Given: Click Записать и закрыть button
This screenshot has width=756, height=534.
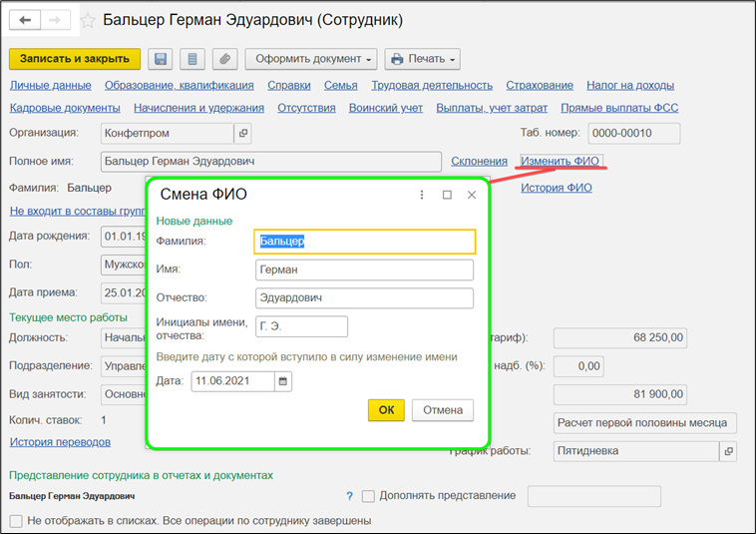Looking at the screenshot, I should click(75, 59).
